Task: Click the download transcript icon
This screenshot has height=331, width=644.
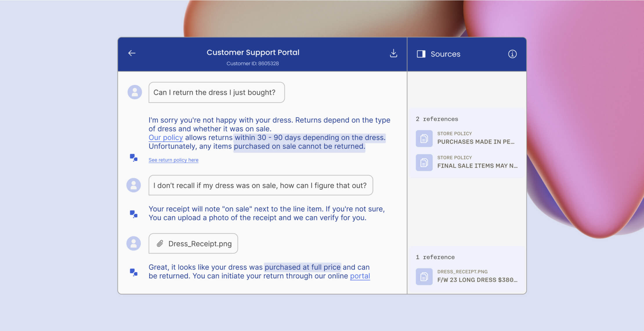Action: coord(394,53)
